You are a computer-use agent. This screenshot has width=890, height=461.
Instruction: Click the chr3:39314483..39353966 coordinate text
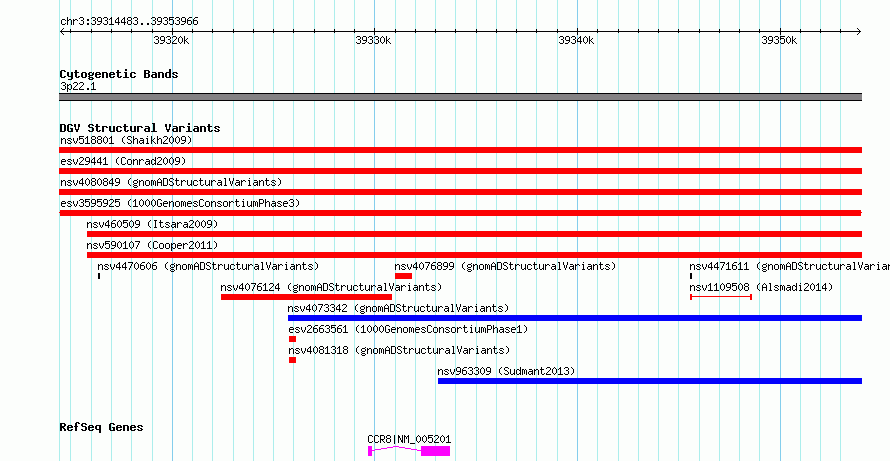(x=129, y=22)
